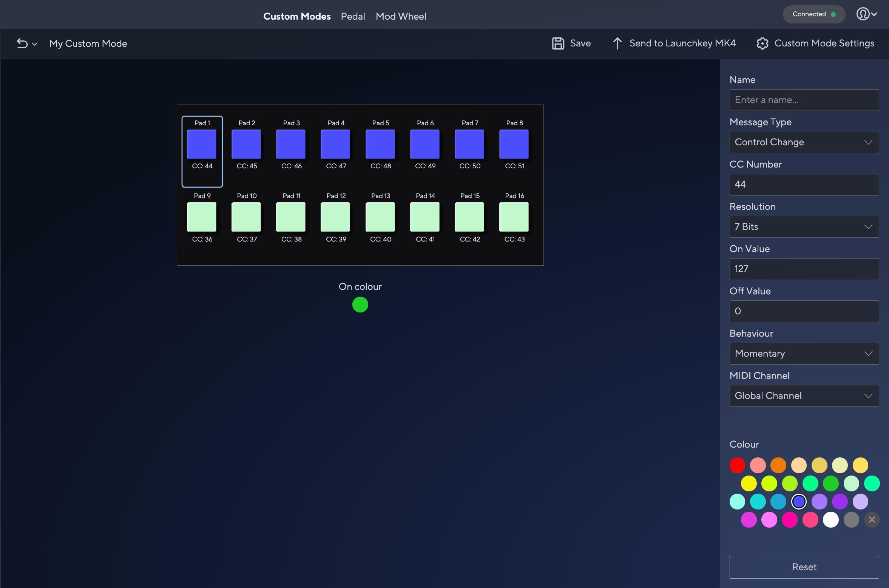Viewport: 889px width, 588px height.
Task: Open the Mod Wheel tab
Action: 401,16
